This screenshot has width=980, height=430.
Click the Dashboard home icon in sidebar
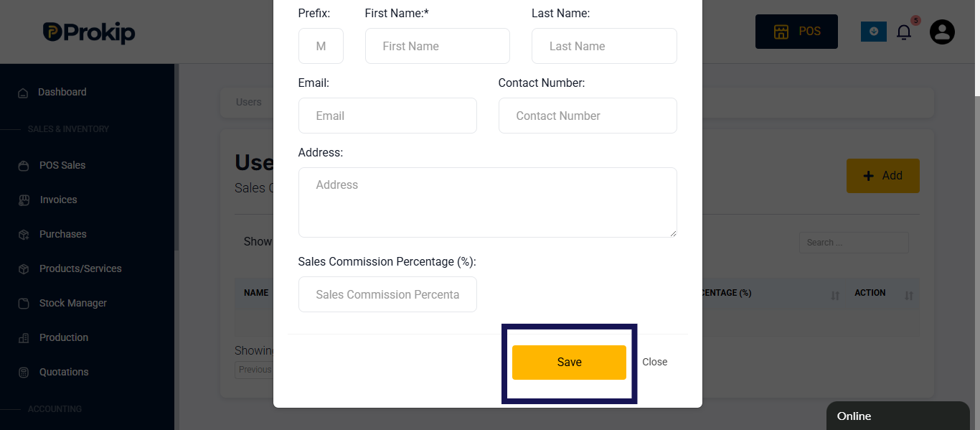[23, 93]
